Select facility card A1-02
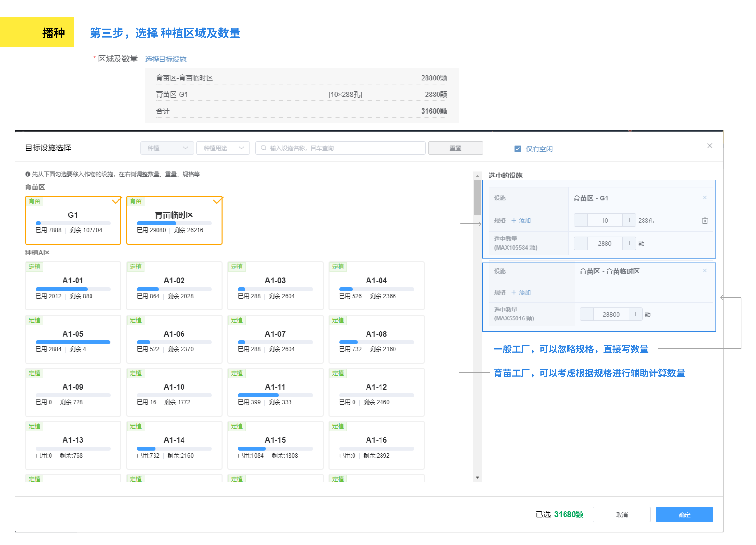 tap(174, 286)
